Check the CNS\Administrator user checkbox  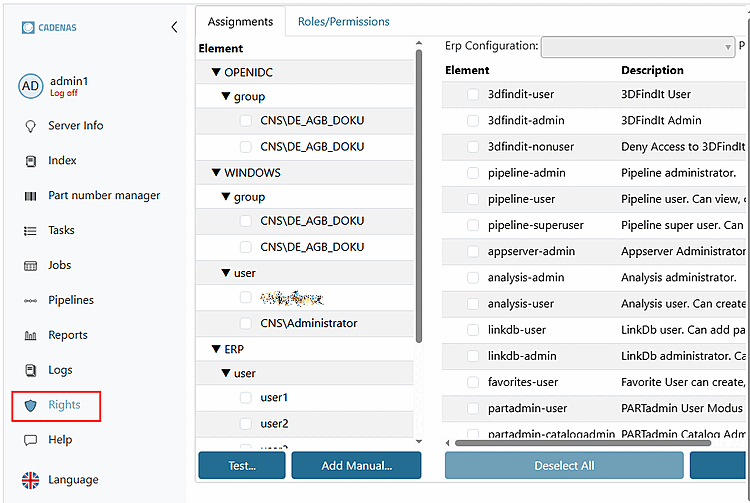click(246, 323)
